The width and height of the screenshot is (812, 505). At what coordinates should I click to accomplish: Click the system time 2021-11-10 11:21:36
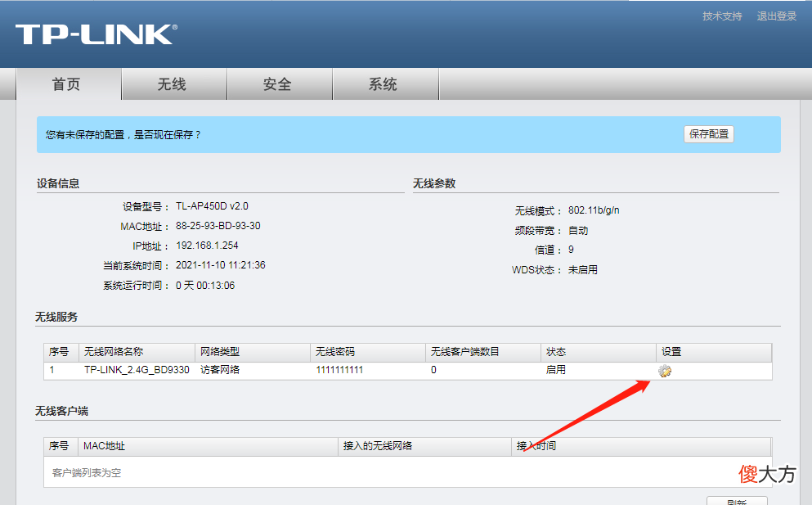click(x=221, y=265)
